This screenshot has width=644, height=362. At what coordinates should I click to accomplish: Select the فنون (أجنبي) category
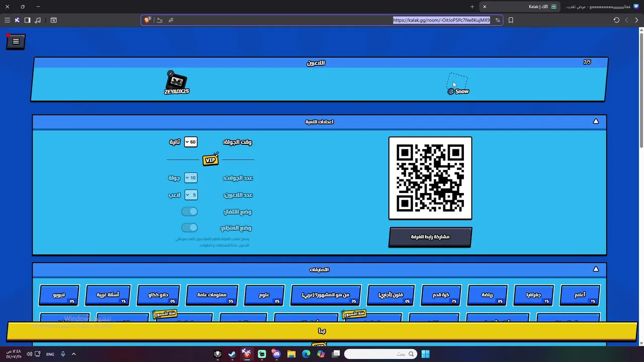coord(391,295)
